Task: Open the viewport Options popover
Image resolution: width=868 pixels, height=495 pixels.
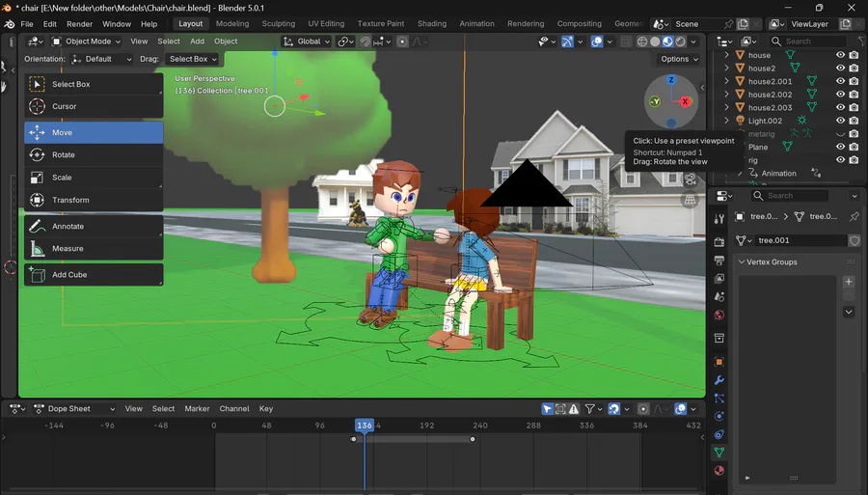Action: (x=679, y=59)
